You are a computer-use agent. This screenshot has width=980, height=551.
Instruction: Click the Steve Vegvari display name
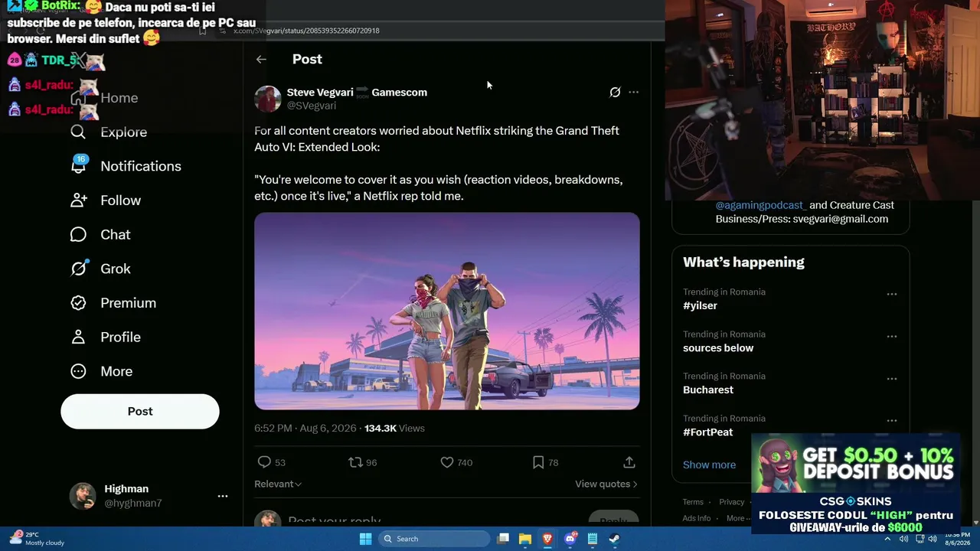tap(320, 93)
